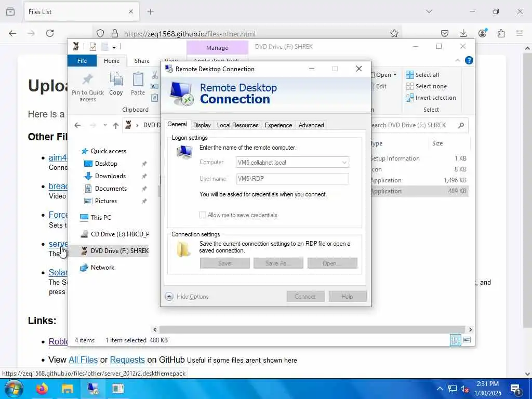
Task: Click Open button in Connection settings
Action: [332, 263]
